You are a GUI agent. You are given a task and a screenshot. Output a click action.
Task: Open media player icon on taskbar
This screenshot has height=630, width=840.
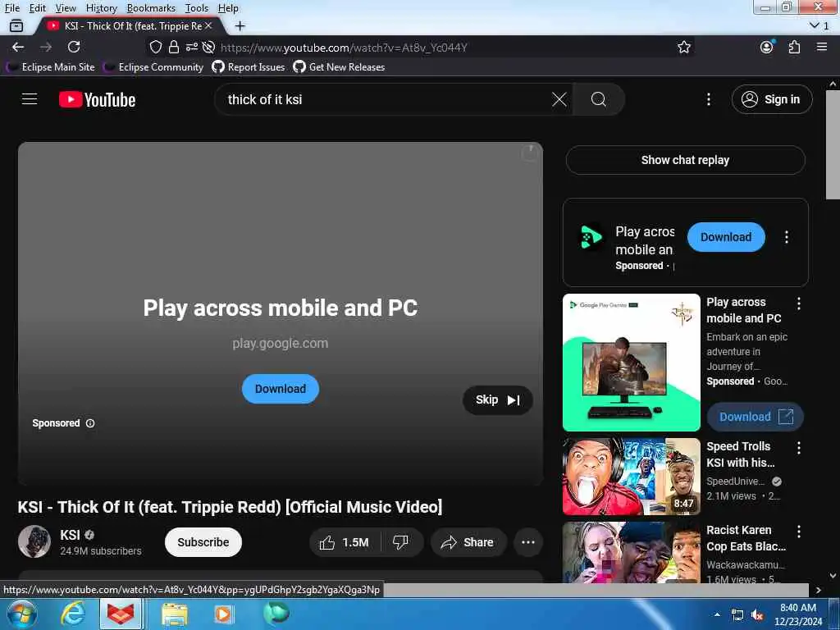click(x=224, y=614)
